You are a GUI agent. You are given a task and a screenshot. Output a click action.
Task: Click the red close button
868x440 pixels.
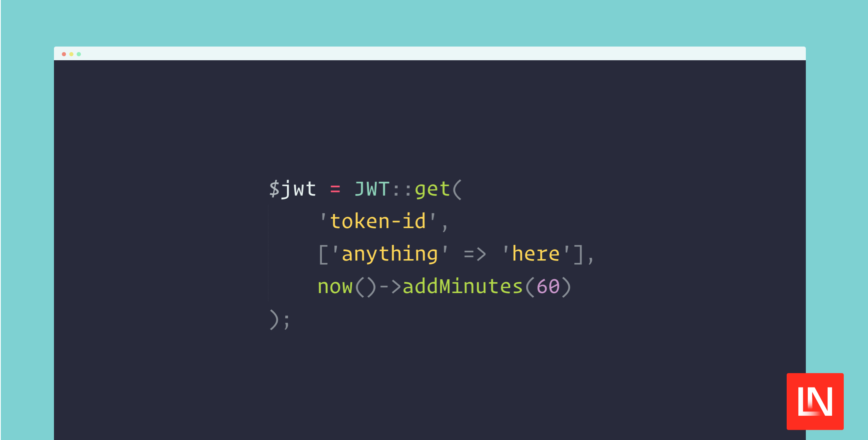click(x=64, y=54)
